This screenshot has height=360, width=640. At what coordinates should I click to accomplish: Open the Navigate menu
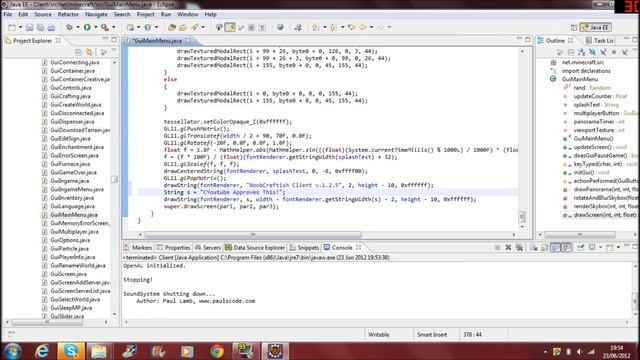coord(96,14)
